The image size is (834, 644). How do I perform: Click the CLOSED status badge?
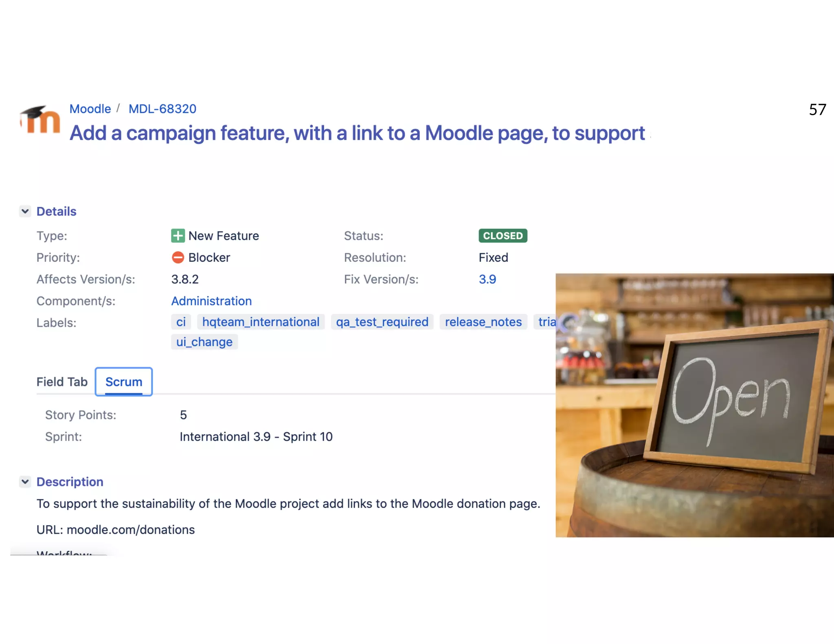tap(503, 236)
